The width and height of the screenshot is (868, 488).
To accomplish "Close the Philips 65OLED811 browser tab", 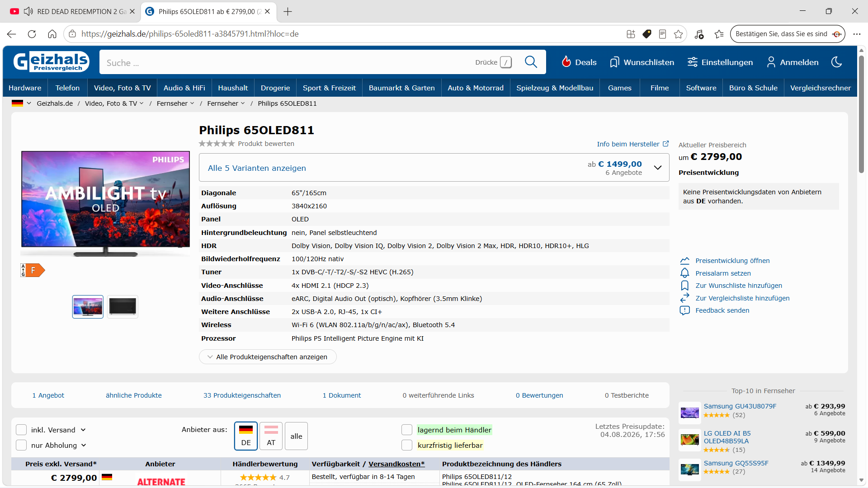I will pyautogui.click(x=267, y=11).
